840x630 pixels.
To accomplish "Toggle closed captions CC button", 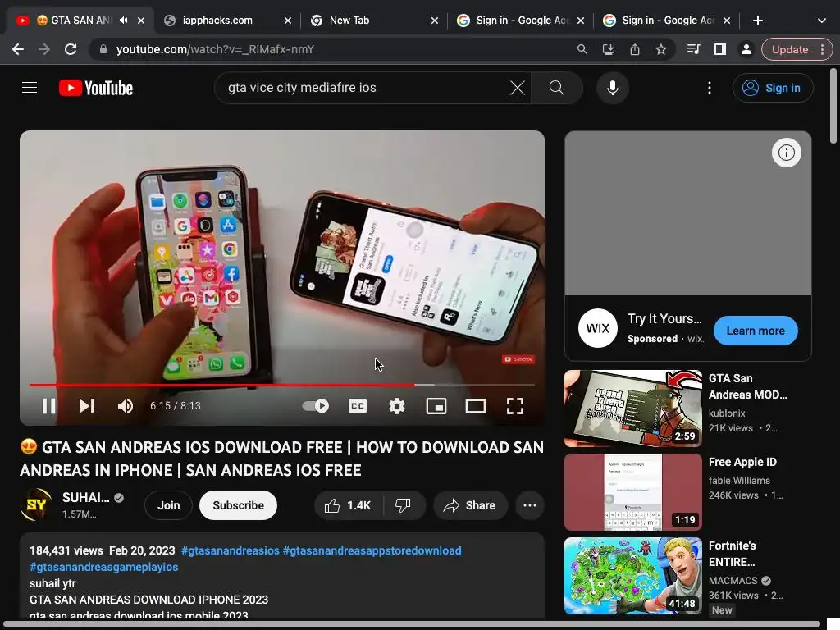I will pyautogui.click(x=358, y=406).
